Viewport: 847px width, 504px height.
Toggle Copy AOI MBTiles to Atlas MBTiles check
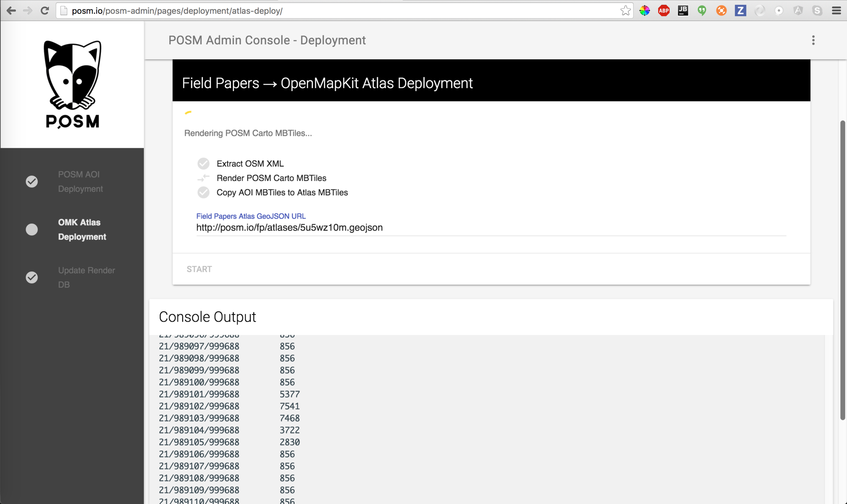click(203, 193)
